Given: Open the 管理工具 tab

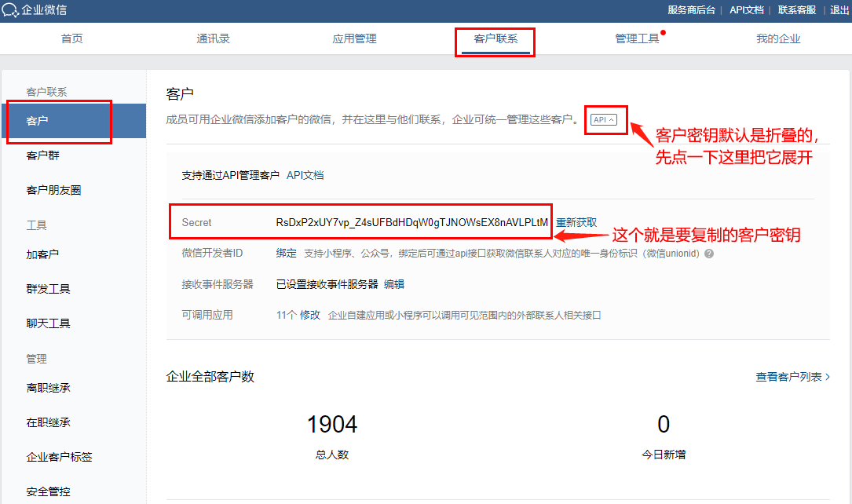Looking at the screenshot, I should (637, 38).
